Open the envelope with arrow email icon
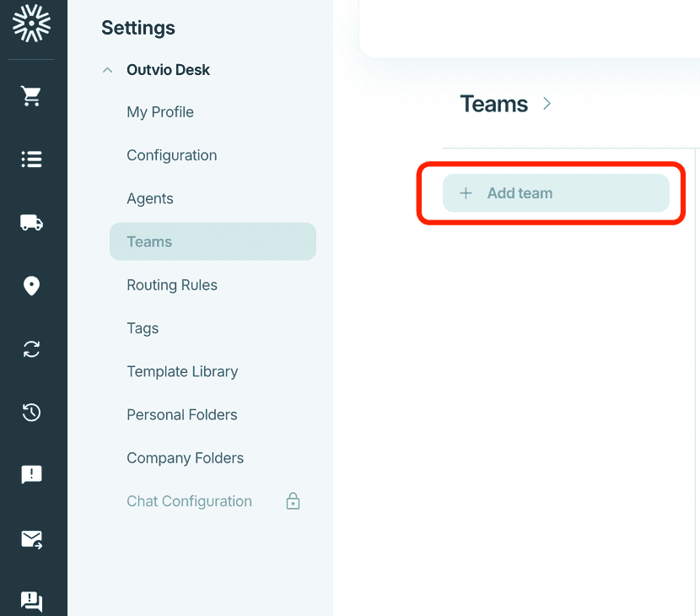The height and width of the screenshot is (616, 700). [31, 539]
